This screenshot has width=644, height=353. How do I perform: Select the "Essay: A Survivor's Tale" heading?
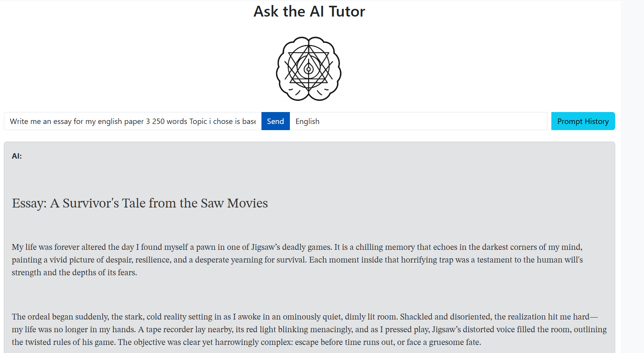pyautogui.click(x=140, y=203)
